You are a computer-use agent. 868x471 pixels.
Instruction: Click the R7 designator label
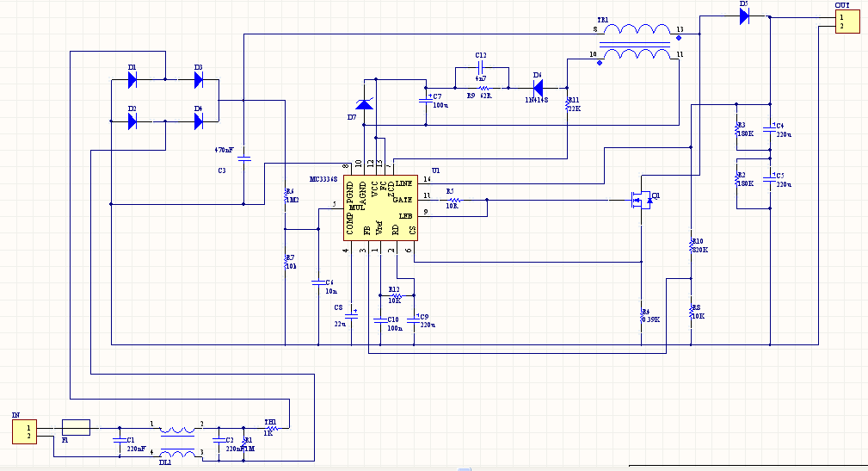coord(291,257)
